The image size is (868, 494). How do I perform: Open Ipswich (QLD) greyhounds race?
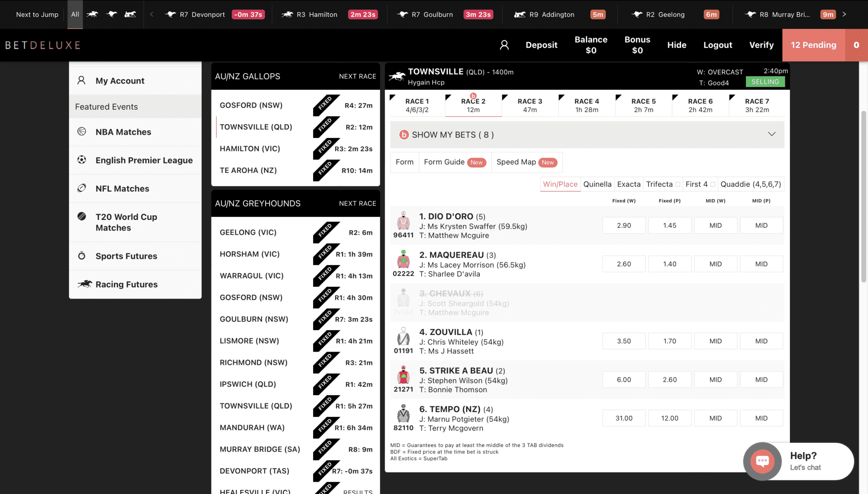click(x=295, y=384)
